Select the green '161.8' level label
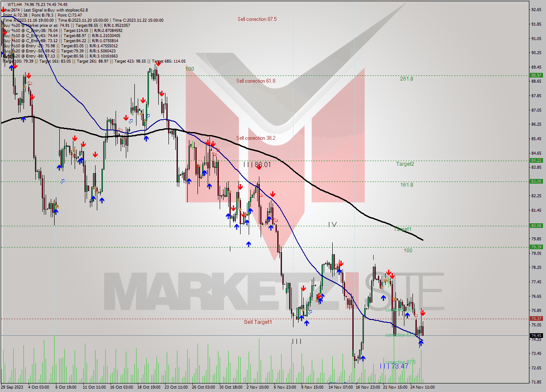Image resolution: width=546 pixels, height=392 pixels. pos(407,185)
